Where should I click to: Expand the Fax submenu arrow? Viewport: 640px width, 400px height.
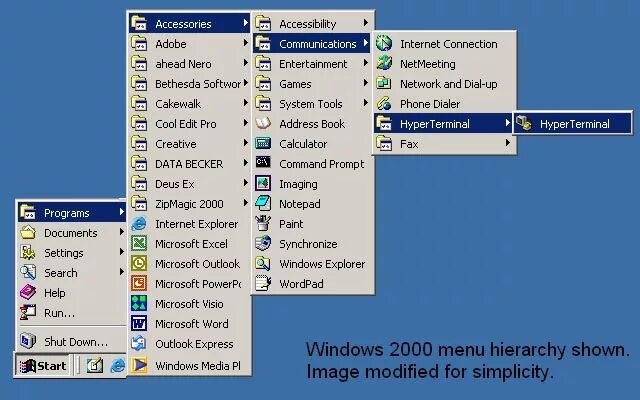coord(507,142)
